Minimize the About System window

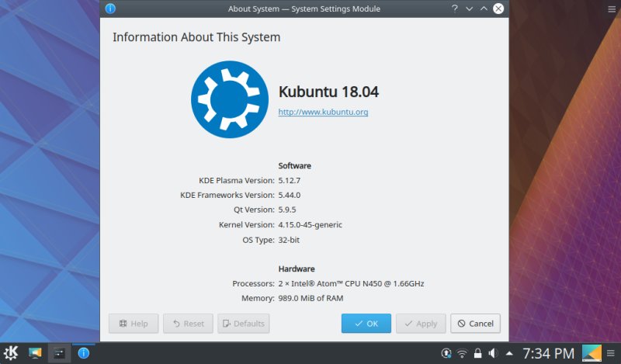470,9
